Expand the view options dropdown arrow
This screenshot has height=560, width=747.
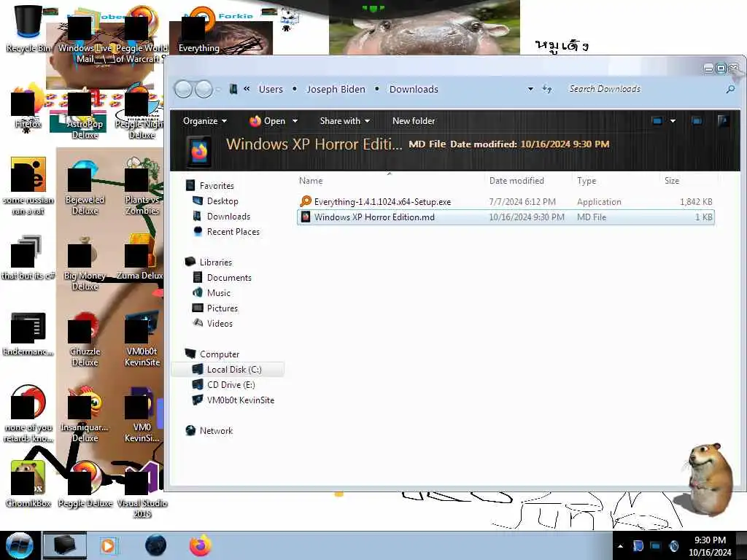(x=673, y=121)
